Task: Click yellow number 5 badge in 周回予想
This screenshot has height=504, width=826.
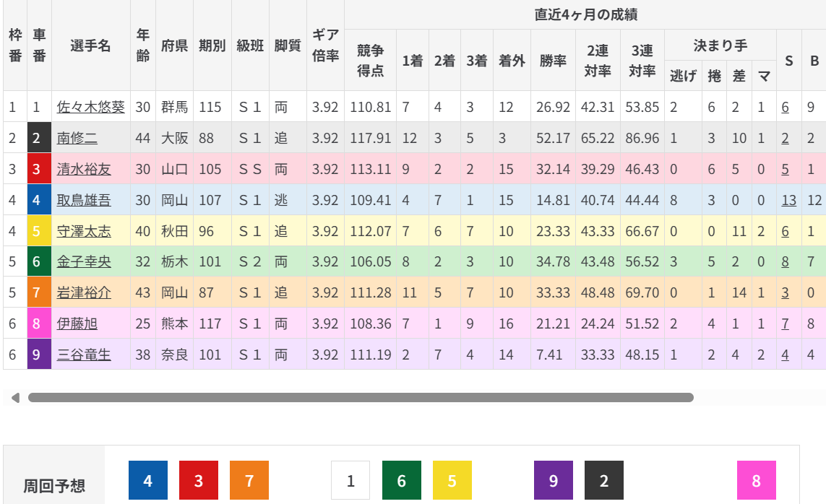Action: 452,480
